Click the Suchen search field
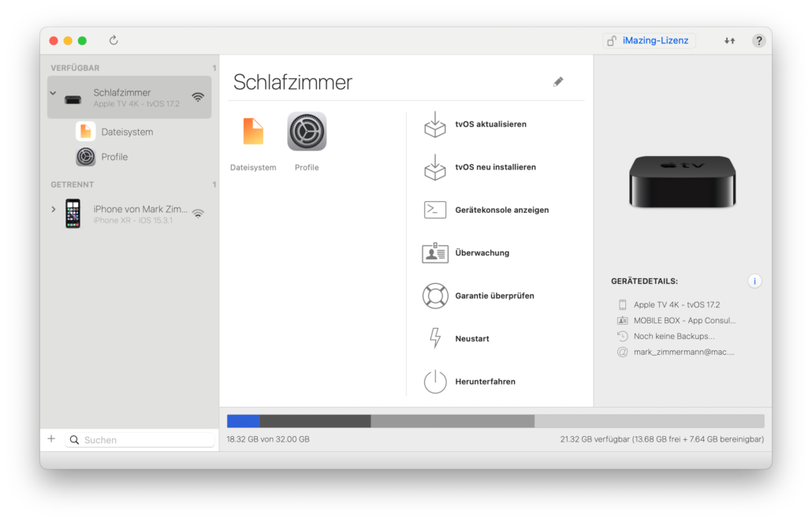Viewport: 812px width, 522px height. point(146,440)
